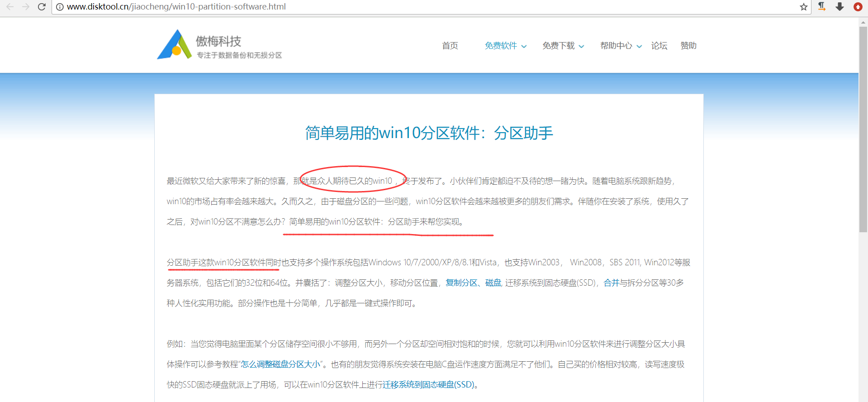Follow the 复制分区 link
The image size is (868, 402).
point(461,283)
